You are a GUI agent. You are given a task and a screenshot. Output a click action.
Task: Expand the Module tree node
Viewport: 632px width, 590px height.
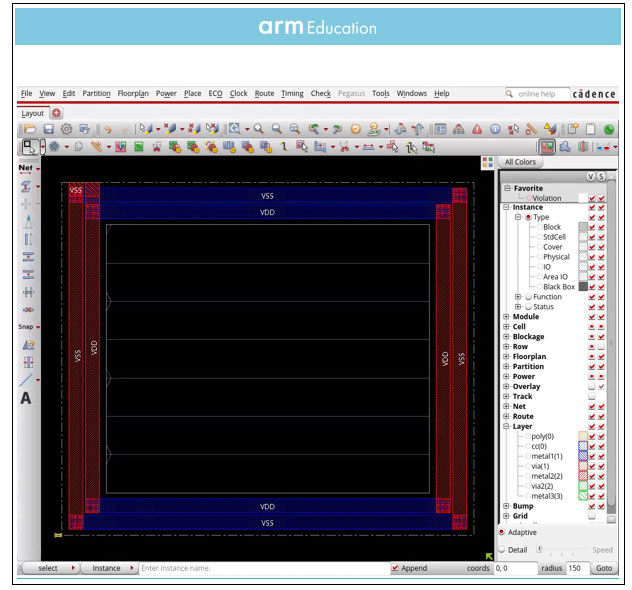(506, 317)
